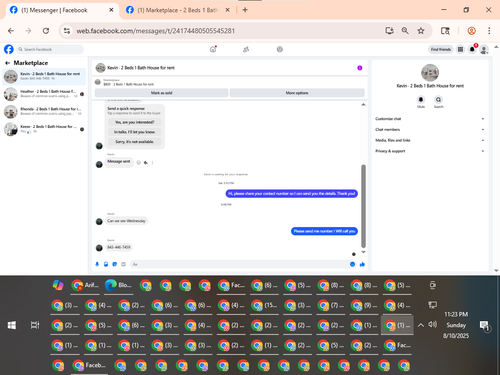Viewport: 500px width, 375px height.
Task: Click the Find friends button
Action: [441, 49]
